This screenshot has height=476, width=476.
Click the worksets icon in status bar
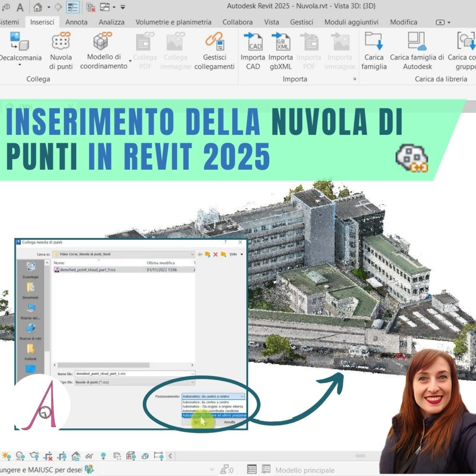tap(89, 469)
